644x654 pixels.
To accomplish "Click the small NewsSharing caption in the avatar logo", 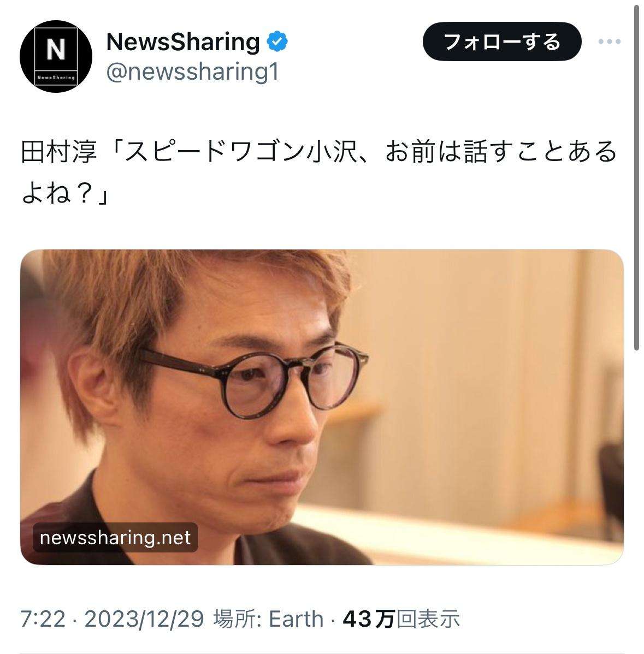I will coord(56,78).
